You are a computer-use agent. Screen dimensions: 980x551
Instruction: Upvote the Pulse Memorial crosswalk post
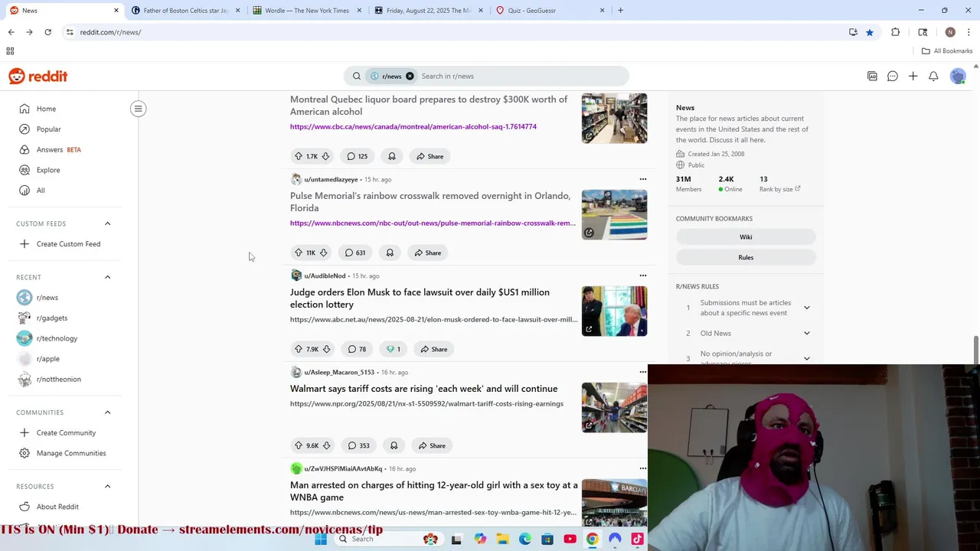[299, 253]
